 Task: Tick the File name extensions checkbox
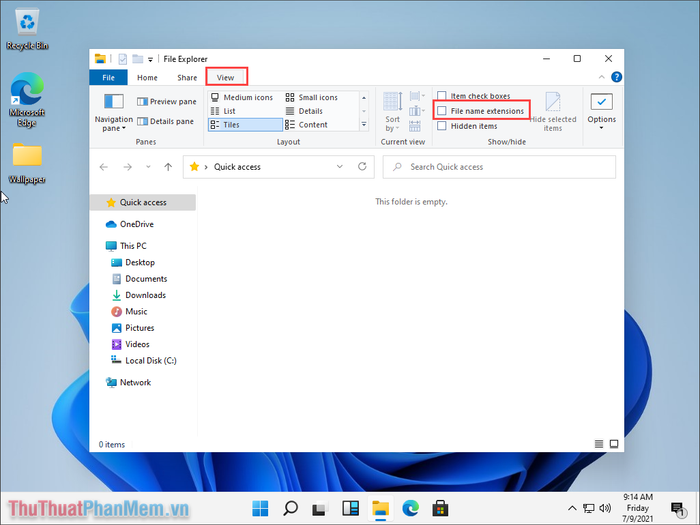coord(442,111)
